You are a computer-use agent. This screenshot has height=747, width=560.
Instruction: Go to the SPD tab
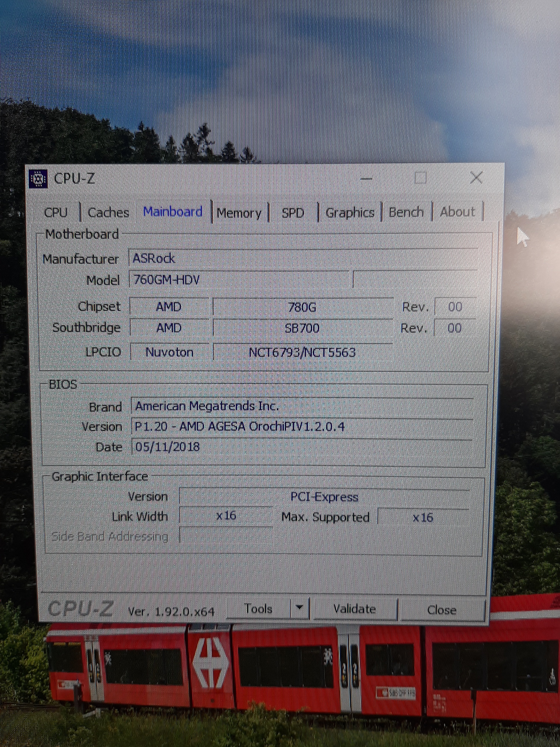(x=293, y=213)
